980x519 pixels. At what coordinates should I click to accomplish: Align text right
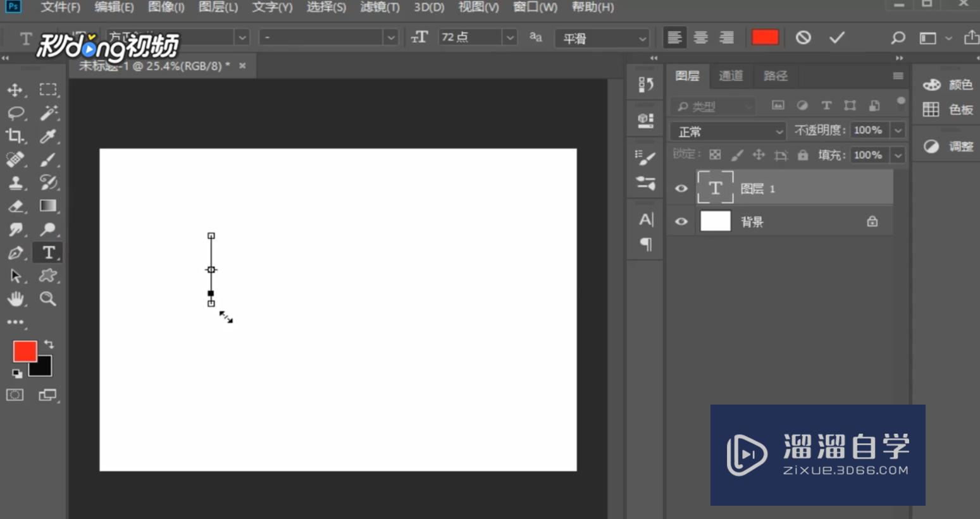tap(727, 38)
